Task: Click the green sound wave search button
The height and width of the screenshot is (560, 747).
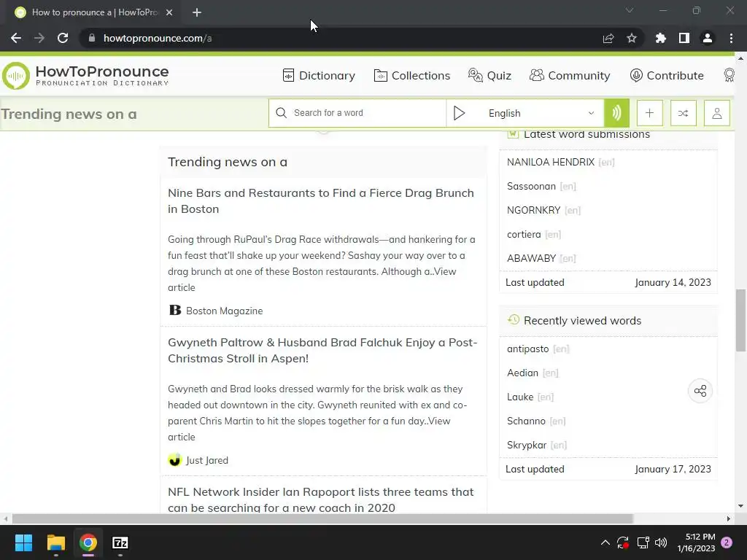Action: pos(616,113)
